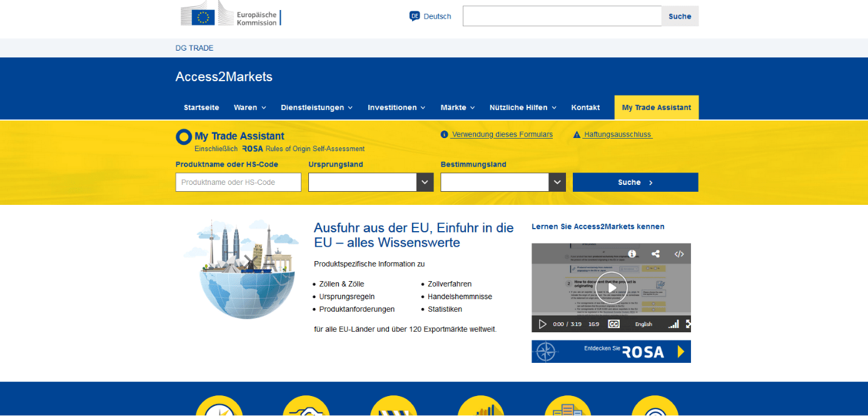Click the yellow arrow on the ROSA banner

[681, 351]
